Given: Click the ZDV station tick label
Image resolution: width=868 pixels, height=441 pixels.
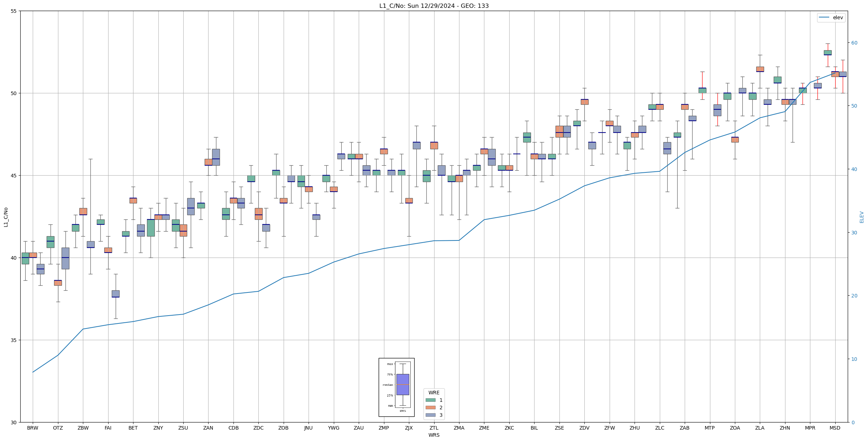Looking at the screenshot, I should pyautogui.click(x=584, y=428).
